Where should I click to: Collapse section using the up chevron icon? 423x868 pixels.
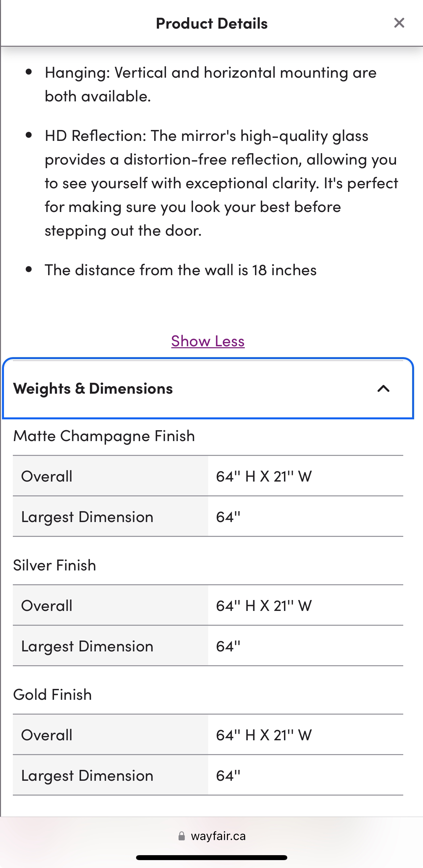coord(383,388)
